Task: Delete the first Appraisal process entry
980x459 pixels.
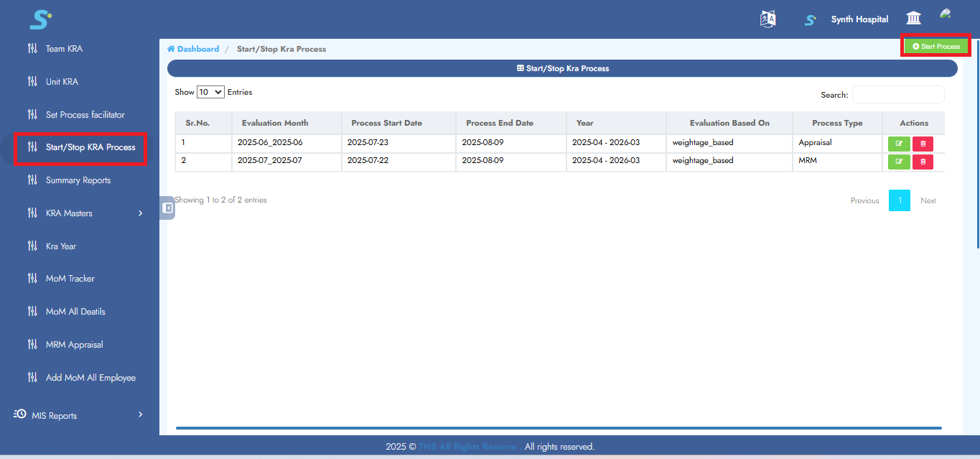Action: click(923, 143)
